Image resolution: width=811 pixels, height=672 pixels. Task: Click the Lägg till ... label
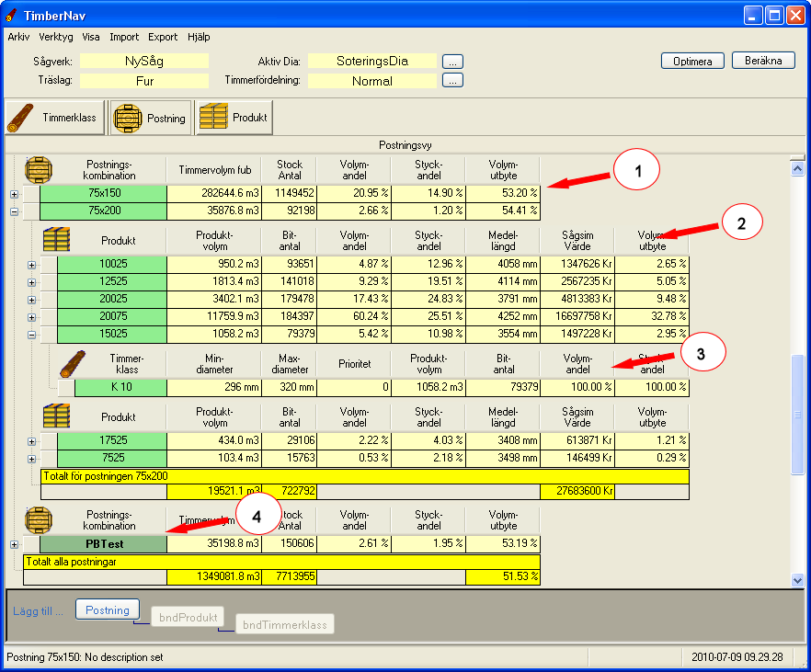coord(38,611)
